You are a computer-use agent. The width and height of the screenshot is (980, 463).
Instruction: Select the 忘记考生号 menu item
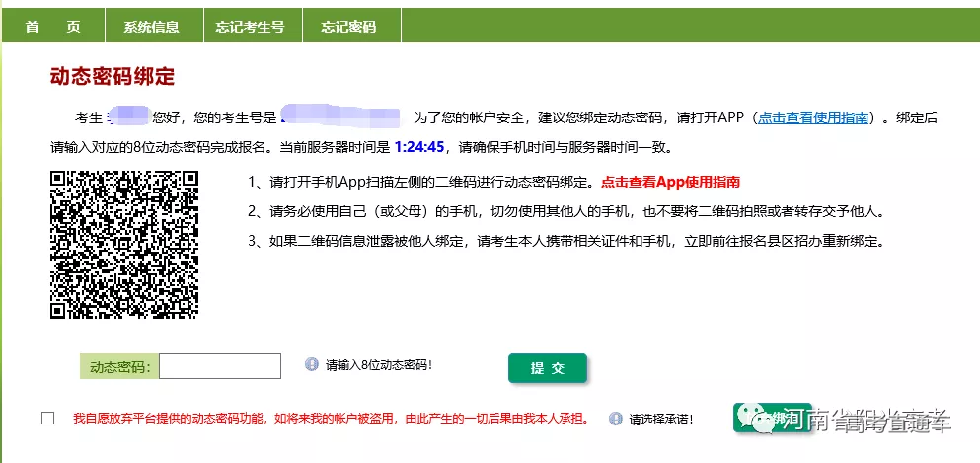point(251,27)
